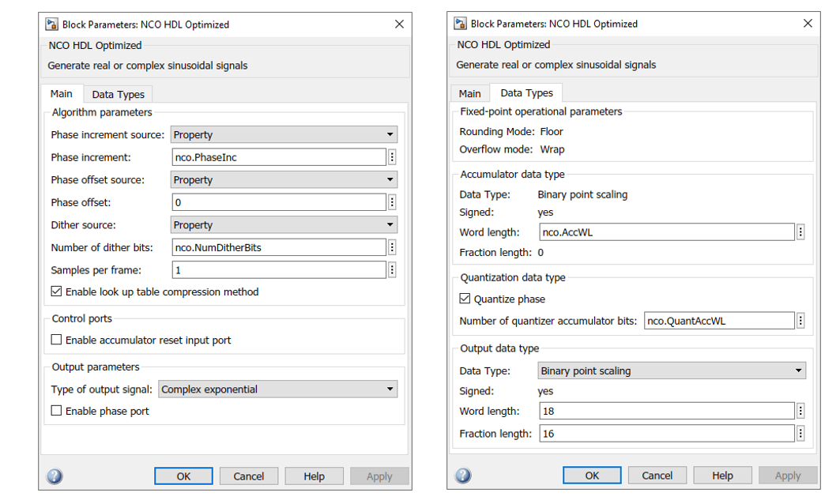The height and width of the screenshot is (504, 840).
Task: Open options menu beside Samples per frame
Action: pyautogui.click(x=392, y=270)
